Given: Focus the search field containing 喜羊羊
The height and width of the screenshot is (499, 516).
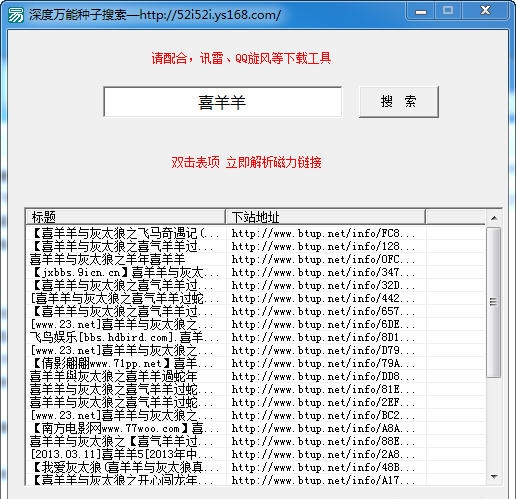Looking at the screenshot, I should (223, 102).
